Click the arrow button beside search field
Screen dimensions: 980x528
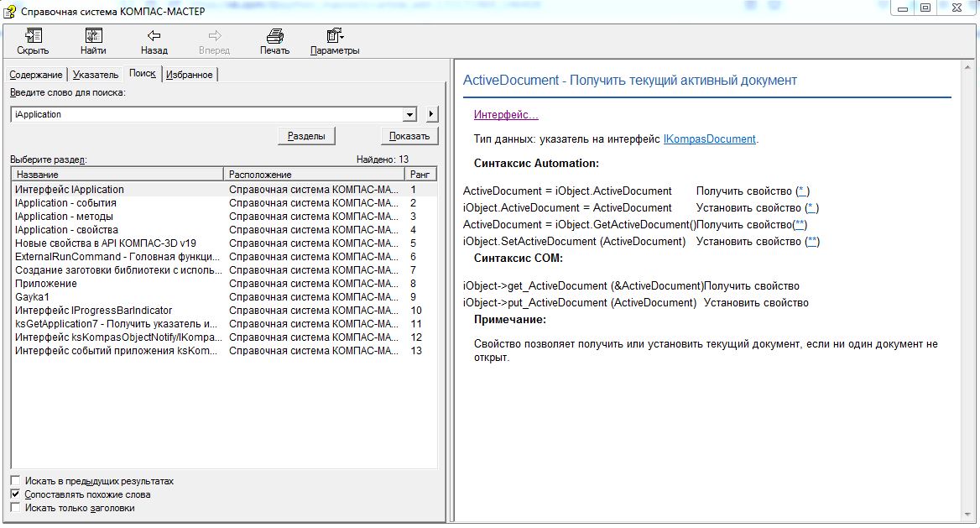click(431, 114)
